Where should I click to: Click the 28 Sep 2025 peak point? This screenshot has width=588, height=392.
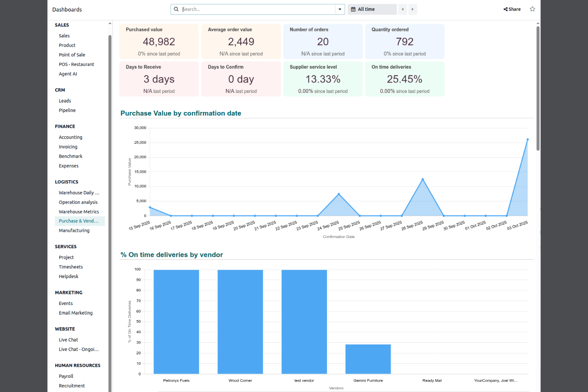coord(423,179)
